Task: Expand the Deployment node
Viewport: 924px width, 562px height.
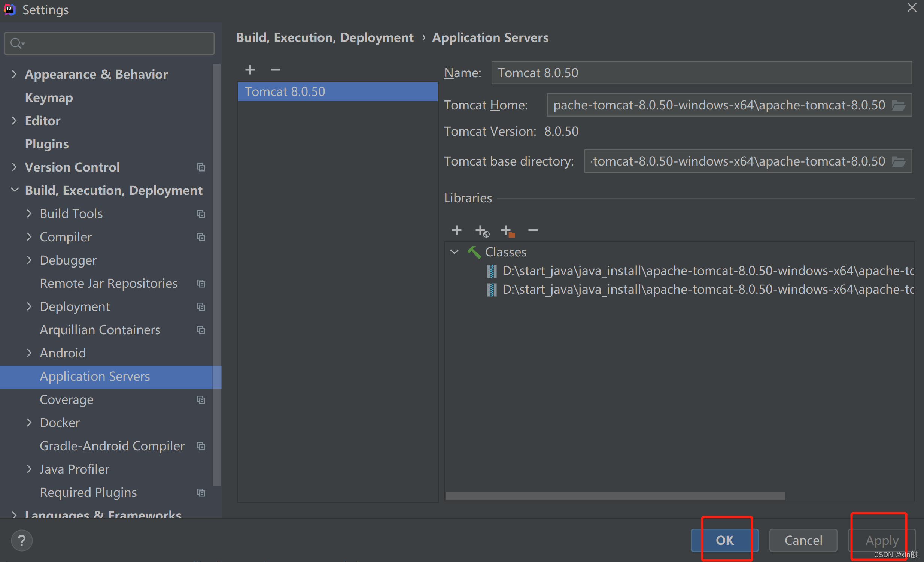Action: tap(29, 307)
